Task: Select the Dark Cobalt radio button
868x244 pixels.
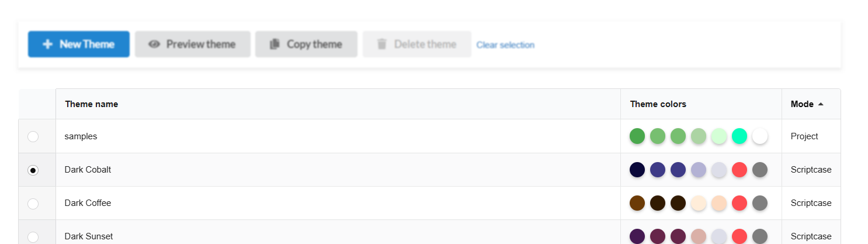Action: pyautogui.click(x=33, y=170)
